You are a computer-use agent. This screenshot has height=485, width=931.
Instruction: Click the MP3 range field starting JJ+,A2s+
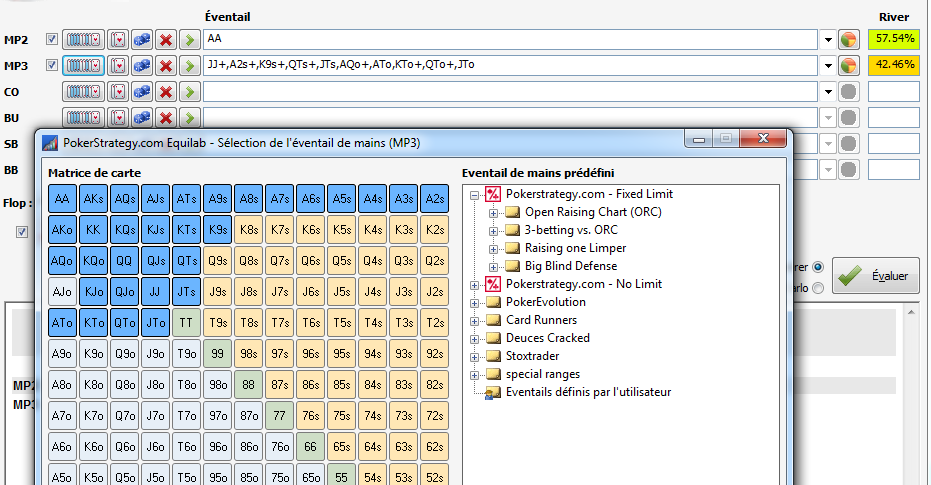point(510,65)
